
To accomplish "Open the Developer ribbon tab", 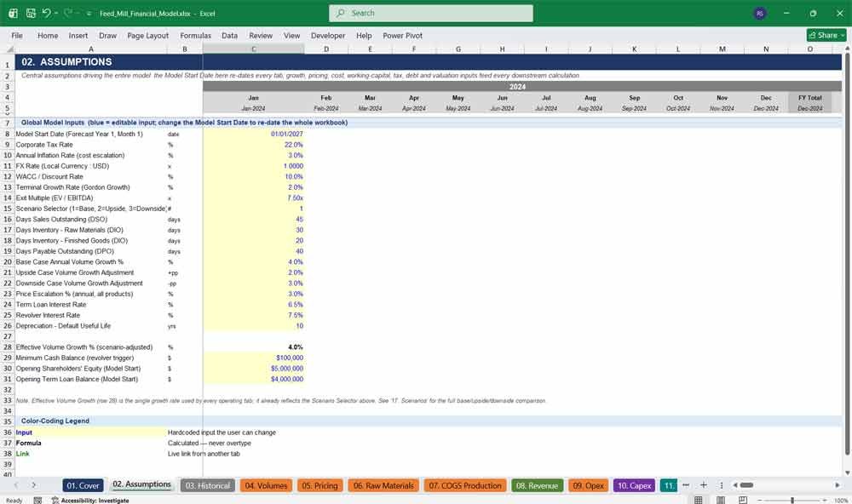I will pyautogui.click(x=328, y=35).
